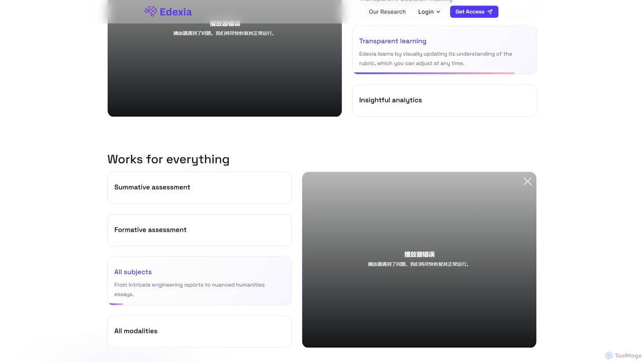Image resolution: width=644 pixels, height=362 pixels.
Task: Click the Edexia brain logo icon
Action: [150, 11]
